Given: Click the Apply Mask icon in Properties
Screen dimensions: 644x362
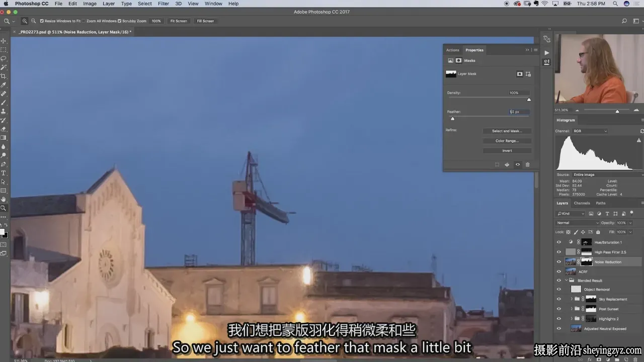Looking at the screenshot, I should (507, 164).
